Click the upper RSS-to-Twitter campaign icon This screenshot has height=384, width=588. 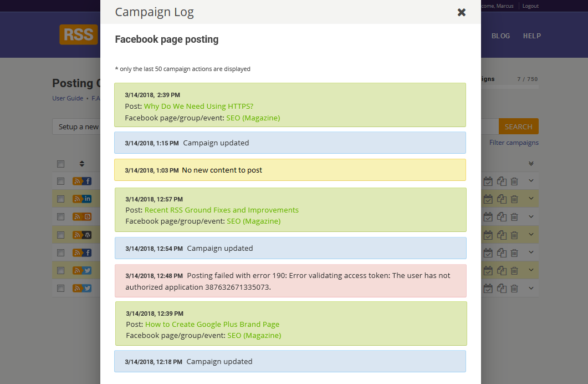click(x=82, y=270)
